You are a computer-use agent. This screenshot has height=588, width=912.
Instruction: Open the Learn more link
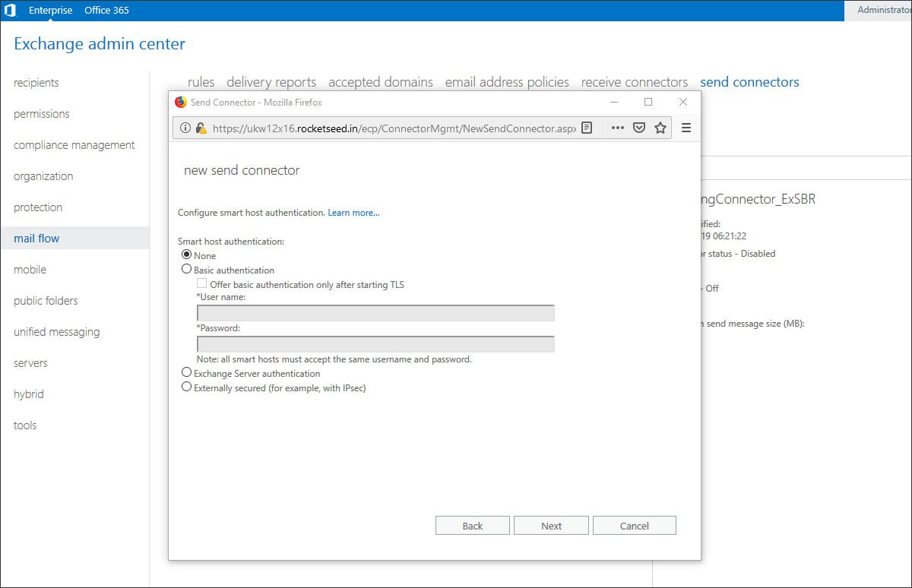pyautogui.click(x=353, y=213)
